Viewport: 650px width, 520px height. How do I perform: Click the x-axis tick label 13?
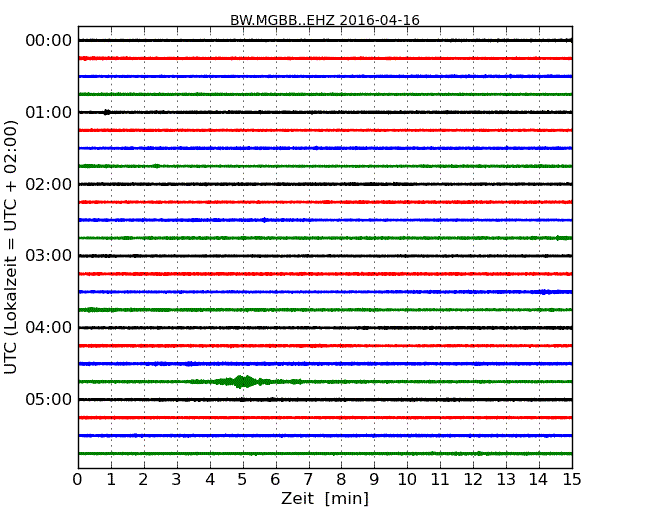pos(506,480)
